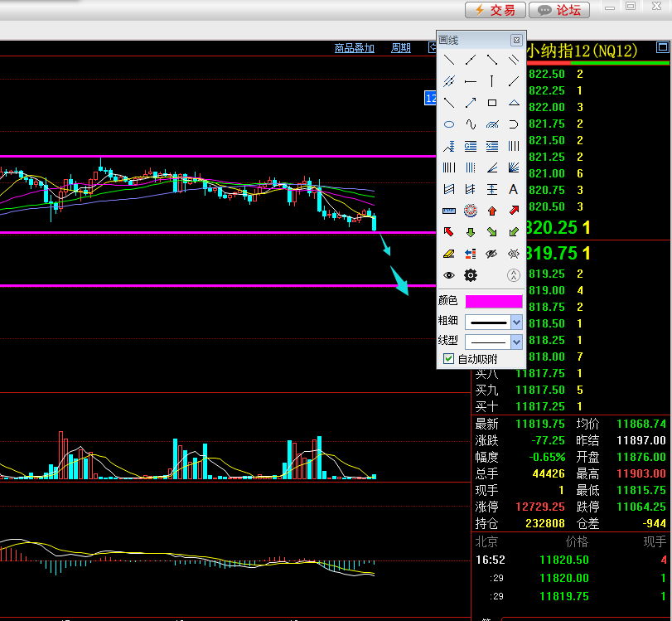This screenshot has width=672, height=621.
Task: Toggle the 自动吸附 auto-snap checkbox
Action: pyautogui.click(x=449, y=359)
